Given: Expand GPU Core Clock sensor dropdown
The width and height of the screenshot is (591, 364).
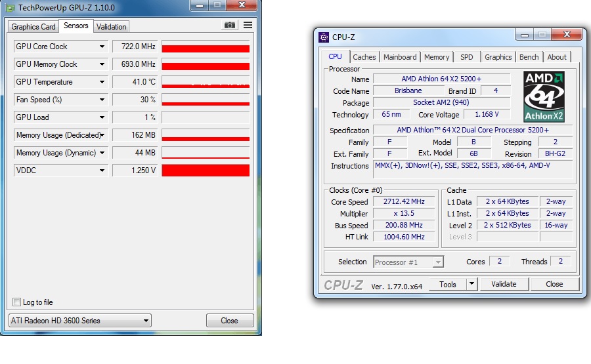Looking at the screenshot, I should pyautogui.click(x=102, y=47).
